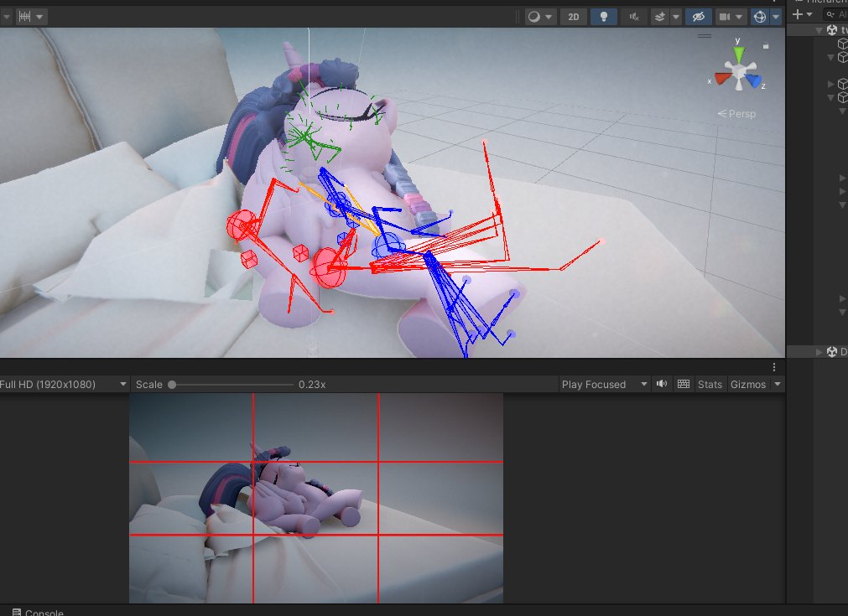Click the Stats button in Game view
The width and height of the screenshot is (848, 616).
pos(710,384)
